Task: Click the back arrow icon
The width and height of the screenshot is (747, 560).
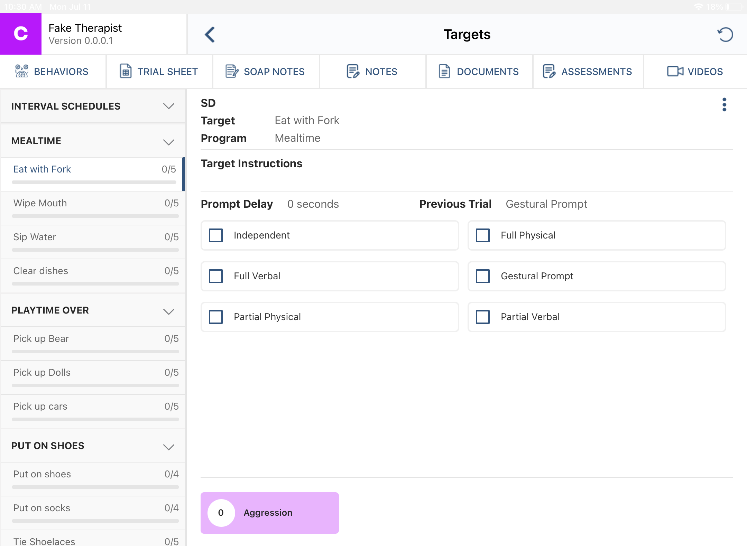Action: click(x=210, y=35)
